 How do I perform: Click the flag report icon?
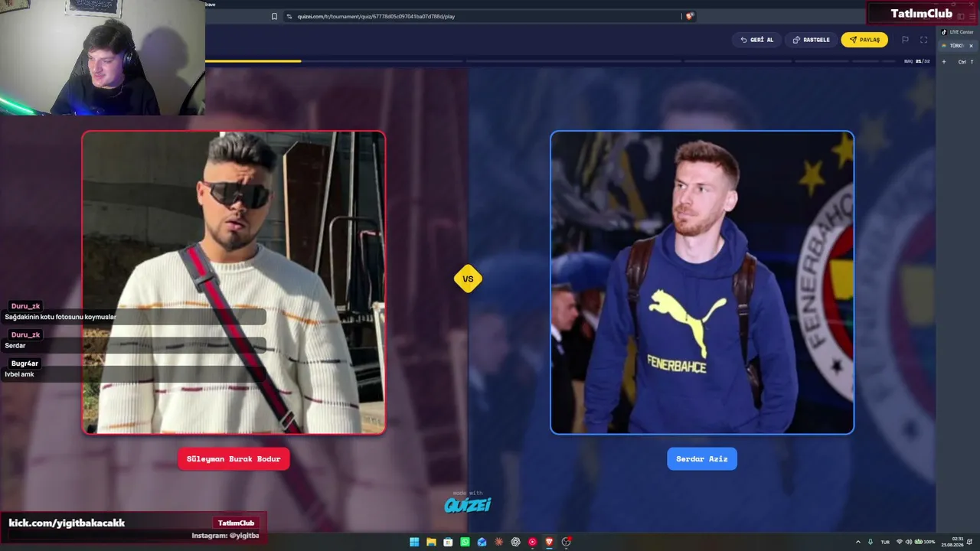905,40
